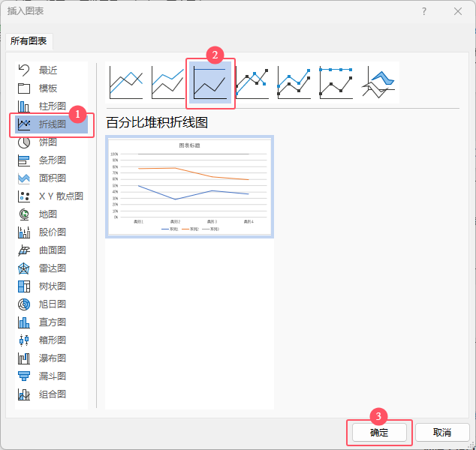Select the Box and Whisker (箱形图) category
Viewport: 476px width, 450px height.
coord(51,340)
